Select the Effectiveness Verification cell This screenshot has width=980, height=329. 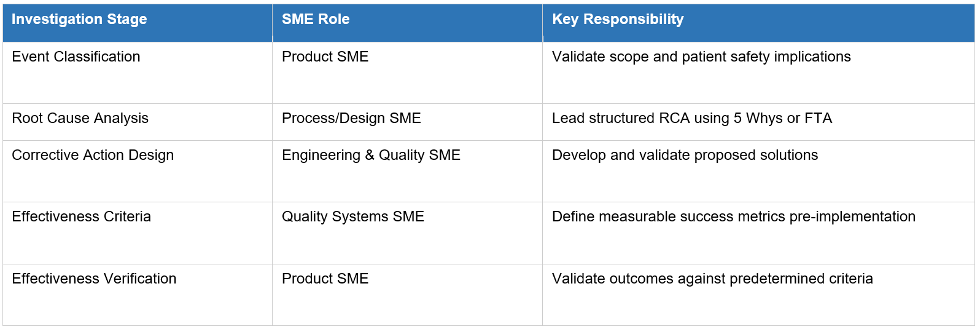[x=138, y=295]
